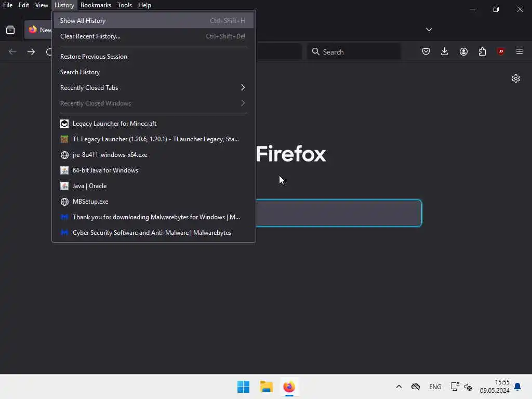
Task: Go forward using the forward arrow
Action: click(31, 51)
